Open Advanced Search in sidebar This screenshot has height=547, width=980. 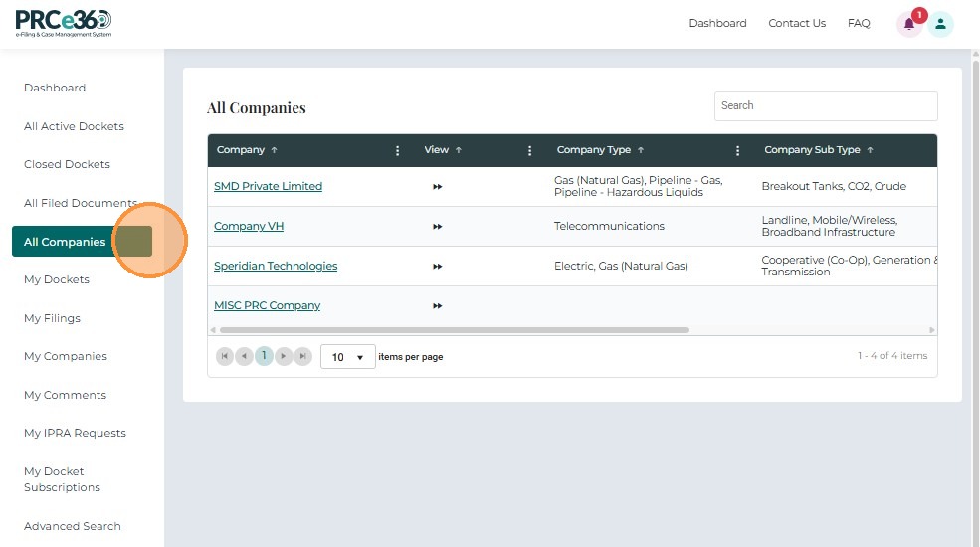tap(73, 526)
